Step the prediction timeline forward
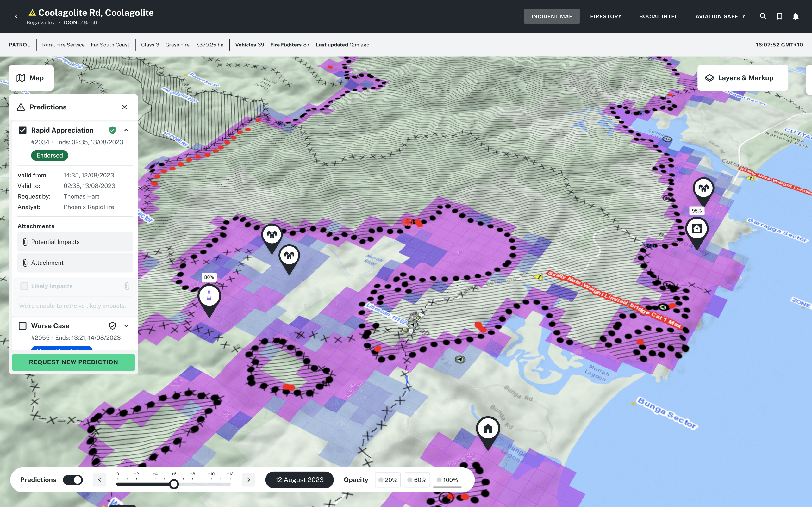Screen dimensions: 812x507 tap(248, 480)
